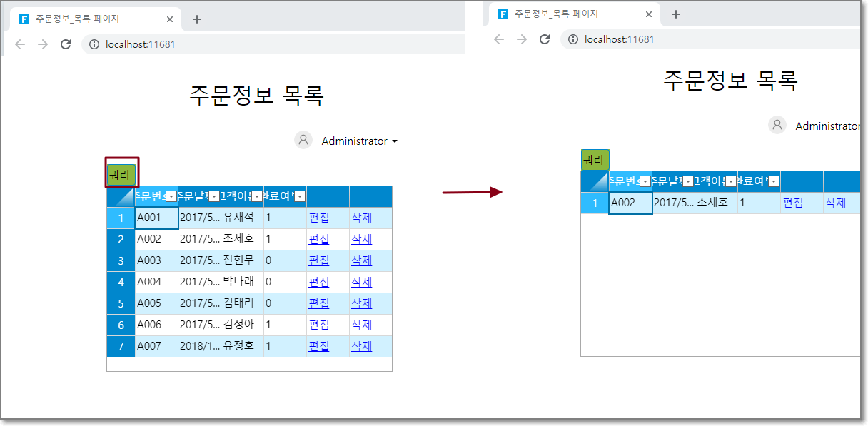Open the 주문날짜 column filter in the right table
868x426 pixels.
tap(688, 181)
